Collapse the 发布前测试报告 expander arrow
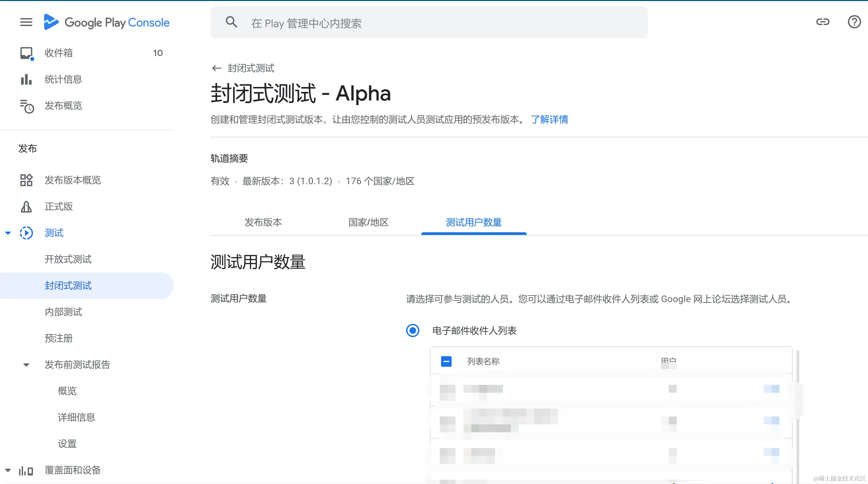This screenshot has width=868, height=484. coord(26,365)
